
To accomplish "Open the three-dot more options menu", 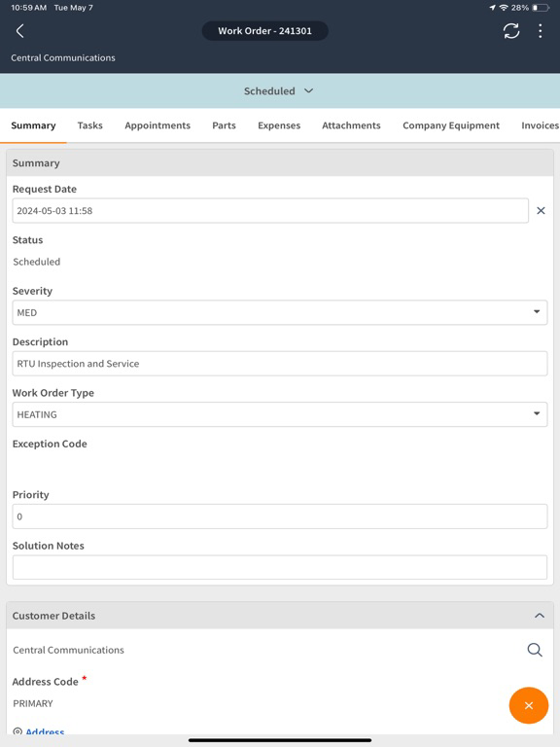I will (x=540, y=31).
